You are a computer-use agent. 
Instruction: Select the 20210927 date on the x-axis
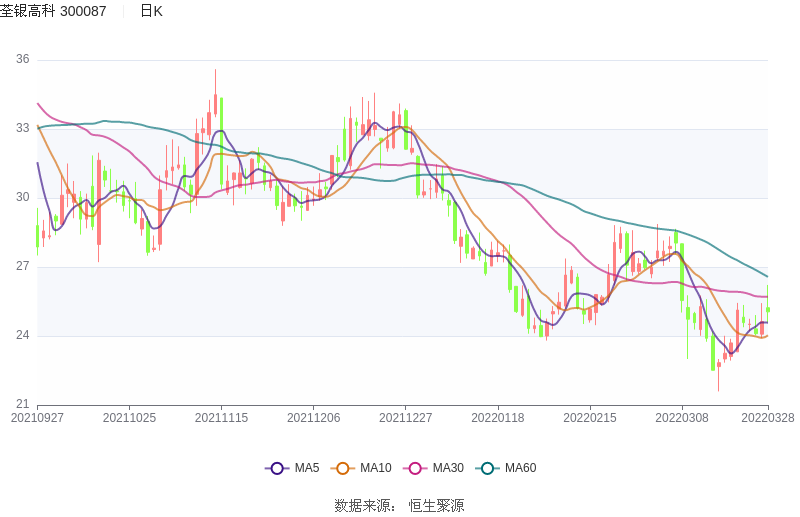click(36, 418)
